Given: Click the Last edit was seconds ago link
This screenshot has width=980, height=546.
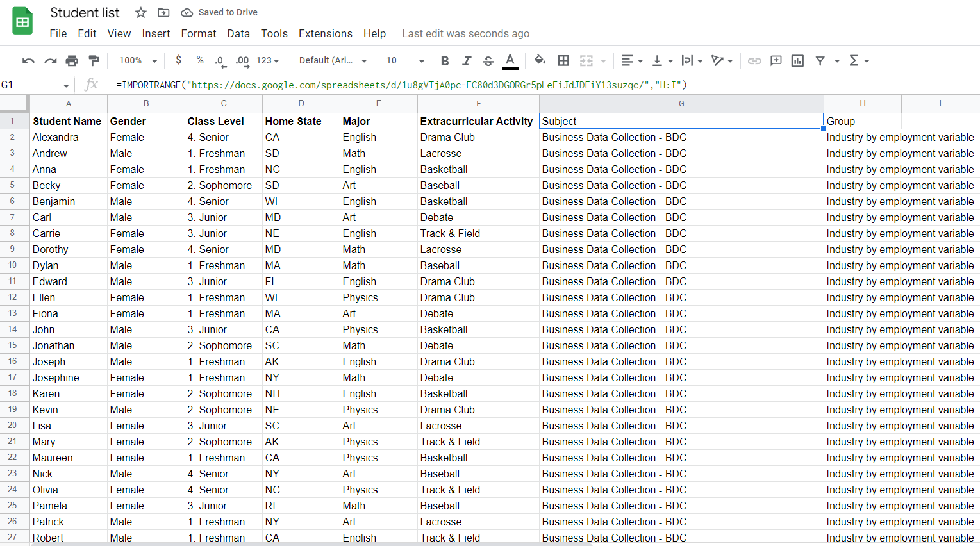Looking at the screenshot, I should 466,33.
